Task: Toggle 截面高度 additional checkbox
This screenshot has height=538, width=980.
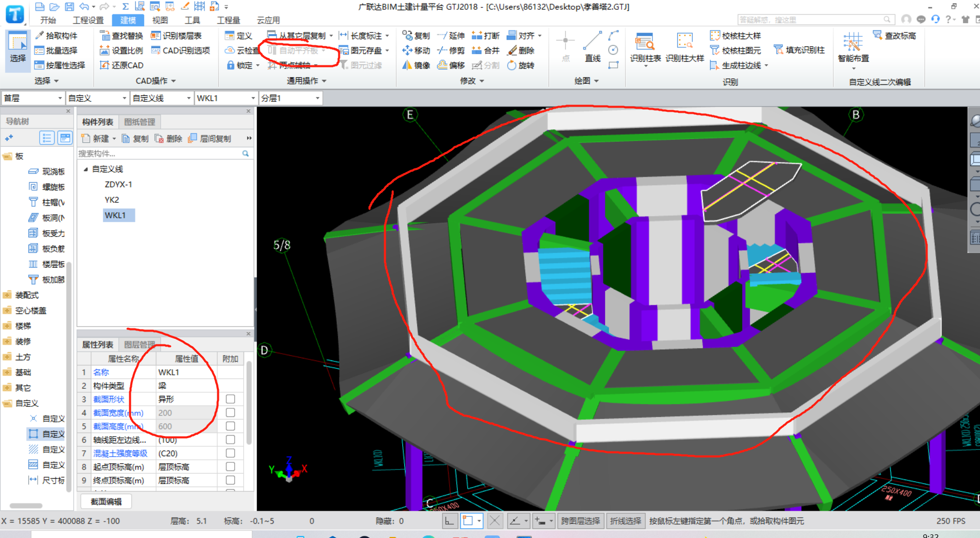Action: coord(230,426)
